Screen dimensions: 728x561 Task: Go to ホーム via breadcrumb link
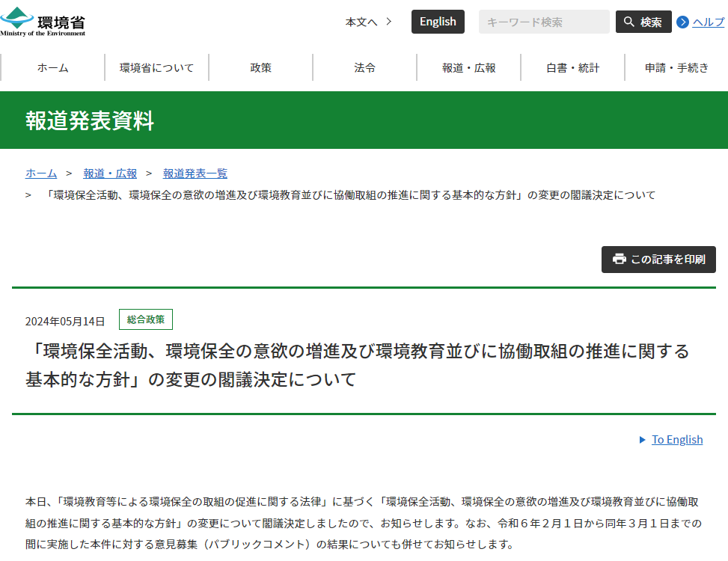pos(41,173)
